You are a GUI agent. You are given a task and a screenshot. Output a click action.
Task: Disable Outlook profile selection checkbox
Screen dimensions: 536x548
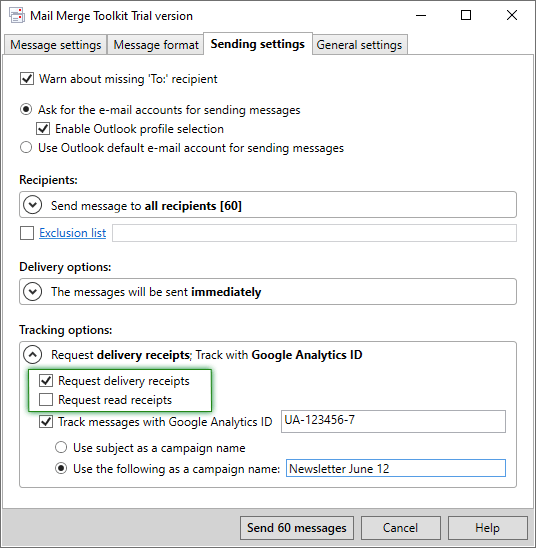[43, 129]
